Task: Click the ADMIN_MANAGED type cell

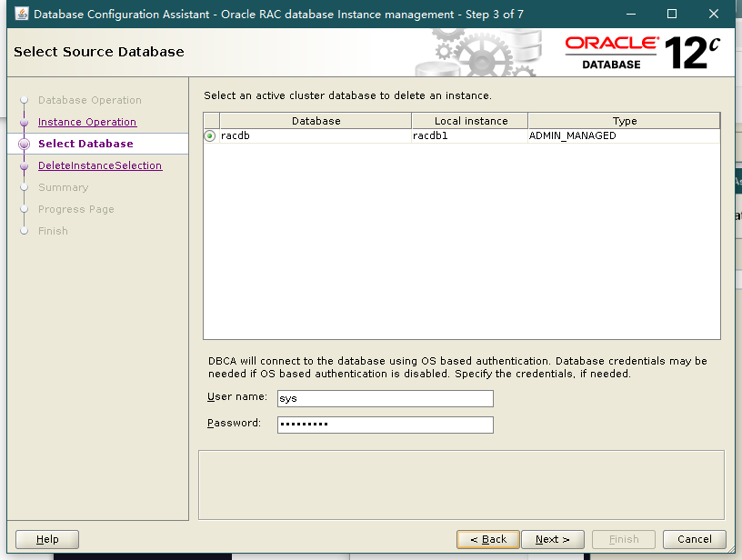Action: coord(624,135)
